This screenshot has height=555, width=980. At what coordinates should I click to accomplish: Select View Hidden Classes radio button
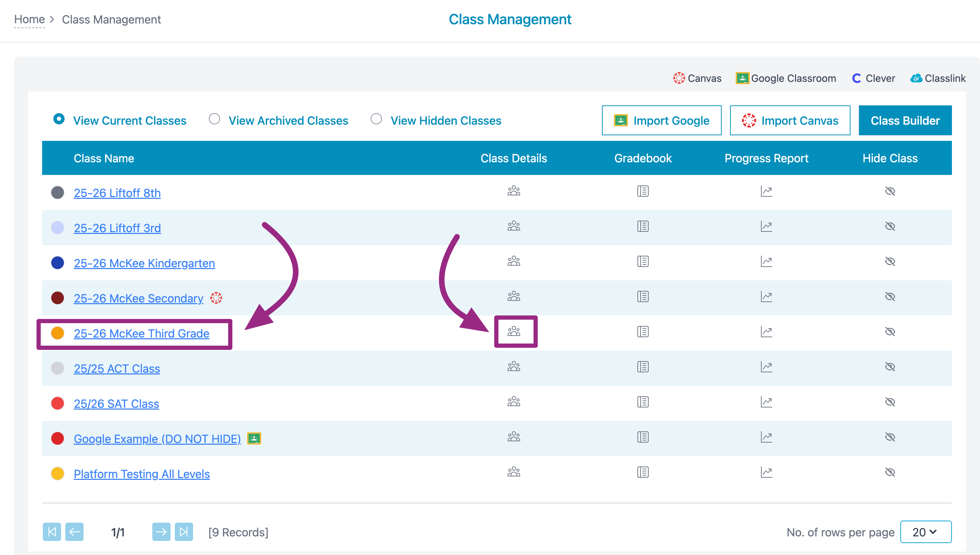pyautogui.click(x=376, y=119)
